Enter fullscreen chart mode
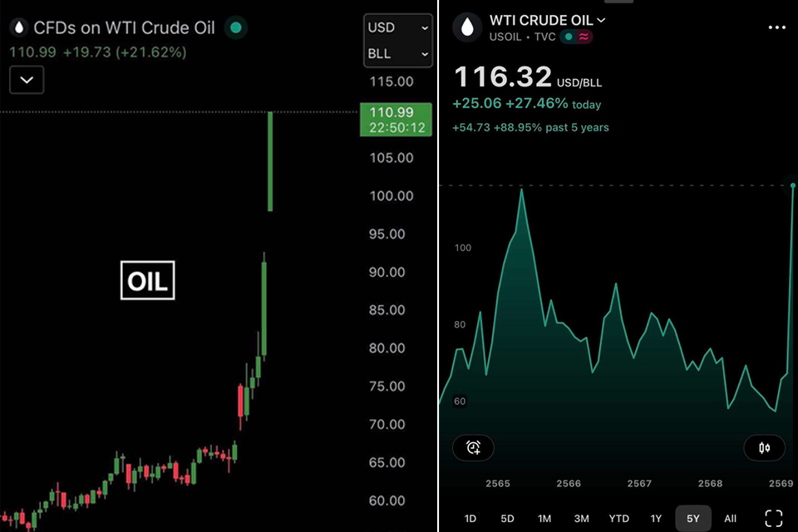 pyautogui.click(x=774, y=518)
